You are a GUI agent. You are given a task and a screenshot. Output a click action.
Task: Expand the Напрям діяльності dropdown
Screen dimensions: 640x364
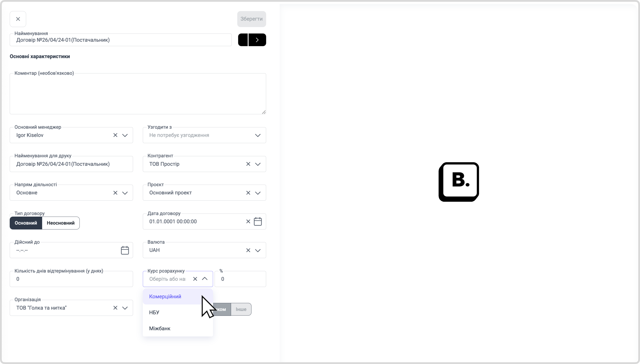click(125, 193)
